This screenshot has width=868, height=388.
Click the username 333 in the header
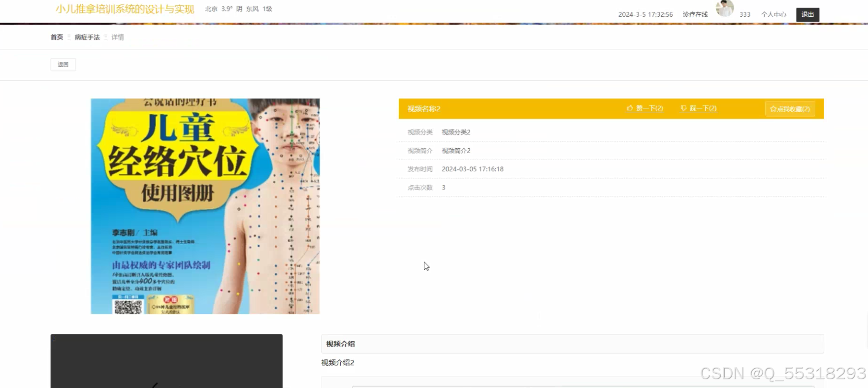pyautogui.click(x=745, y=15)
